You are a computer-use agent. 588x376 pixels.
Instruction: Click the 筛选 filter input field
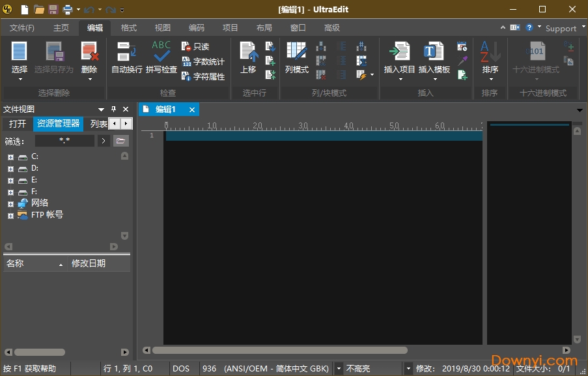64,141
